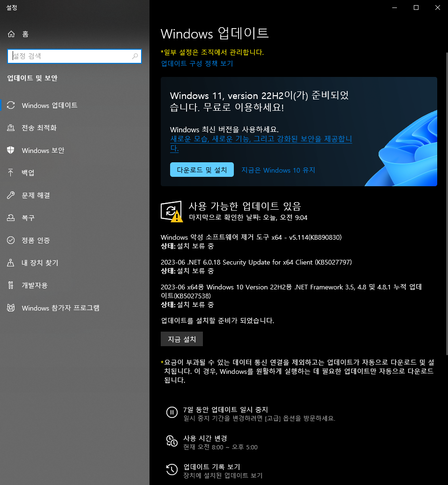Close the 설정 window
Screen dimensions: 448x485
tap(438, 8)
